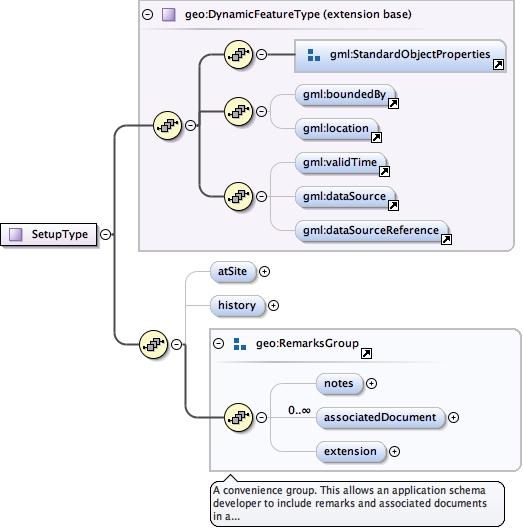Image resolution: width=523 pixels, height=530 pixels.
Task: Select the gml:validTime element
Action: point(340,163)
